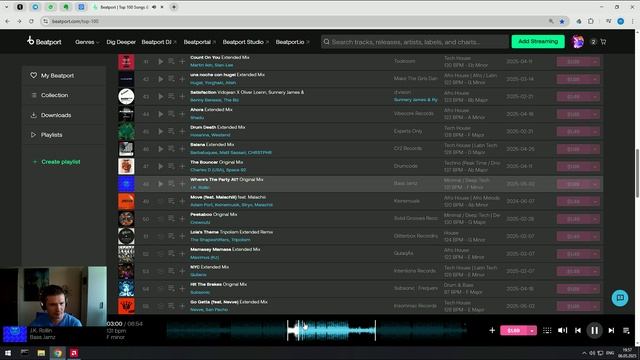640x360 pixels.
Task: Go to Beatport home logo
Action: pos(44,41)
